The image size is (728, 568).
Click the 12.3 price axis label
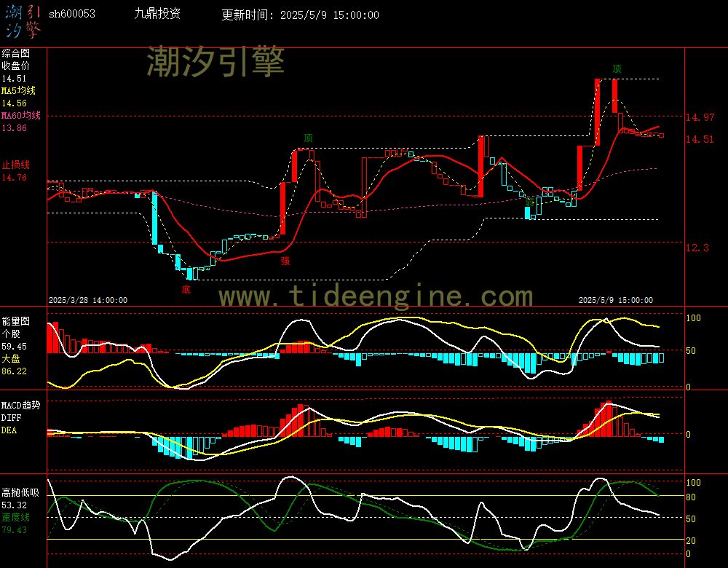click(697, 248)
